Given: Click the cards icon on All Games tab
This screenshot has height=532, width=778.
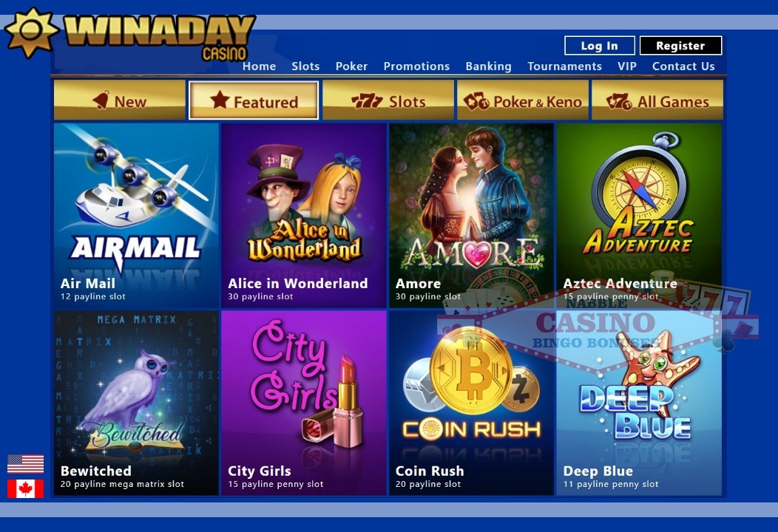Looking at the screenshot, I should (x=619, y=101).
